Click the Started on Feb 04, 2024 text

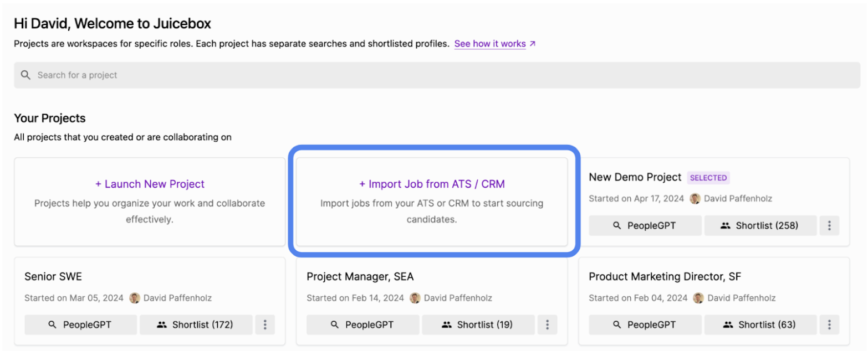(x=639, y=298)
